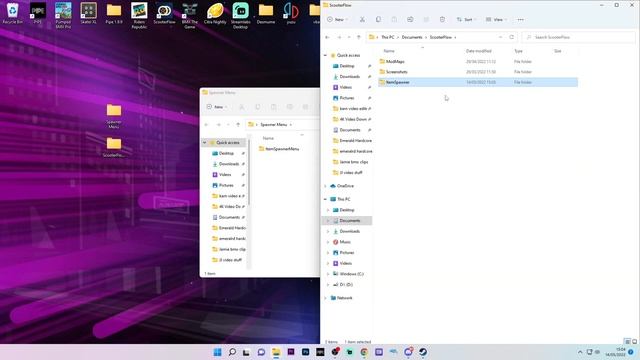Viewport: 640px width, 360px height.
Task: Open the New dropdown in Spawner Menu window
Action: pos(217,107)
